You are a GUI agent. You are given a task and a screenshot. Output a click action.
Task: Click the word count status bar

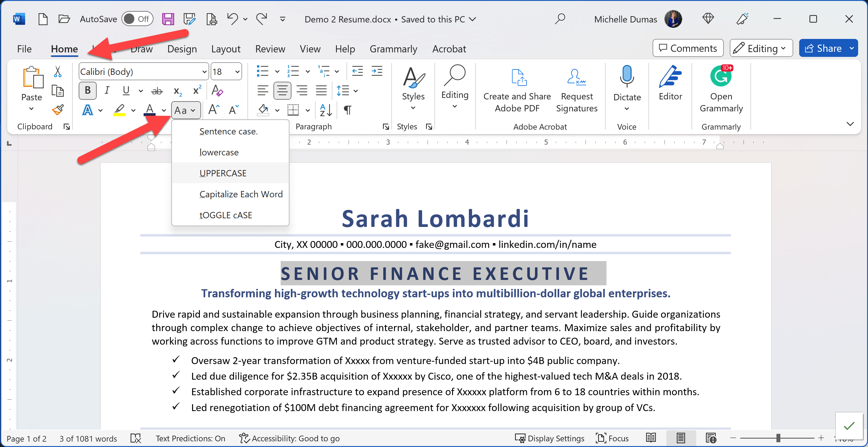tap(88, 438)
